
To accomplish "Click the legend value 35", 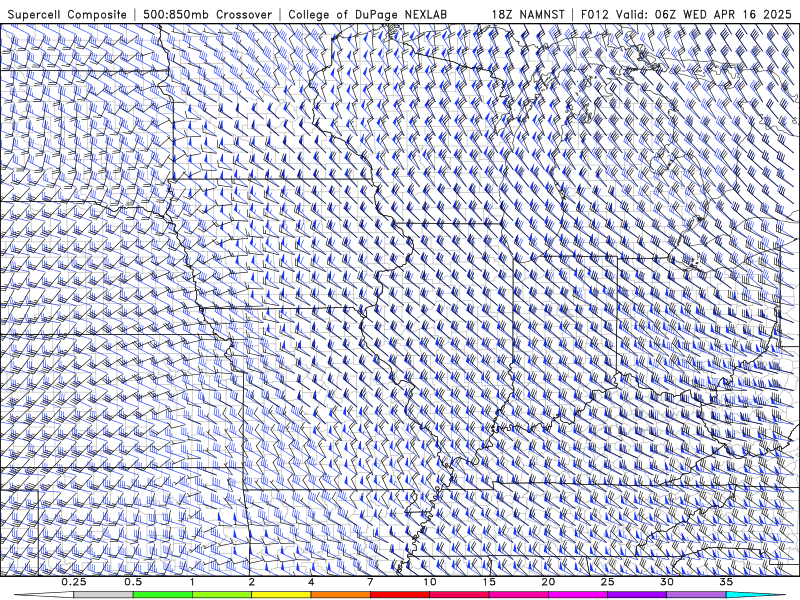I will click(x=726, y=582).
